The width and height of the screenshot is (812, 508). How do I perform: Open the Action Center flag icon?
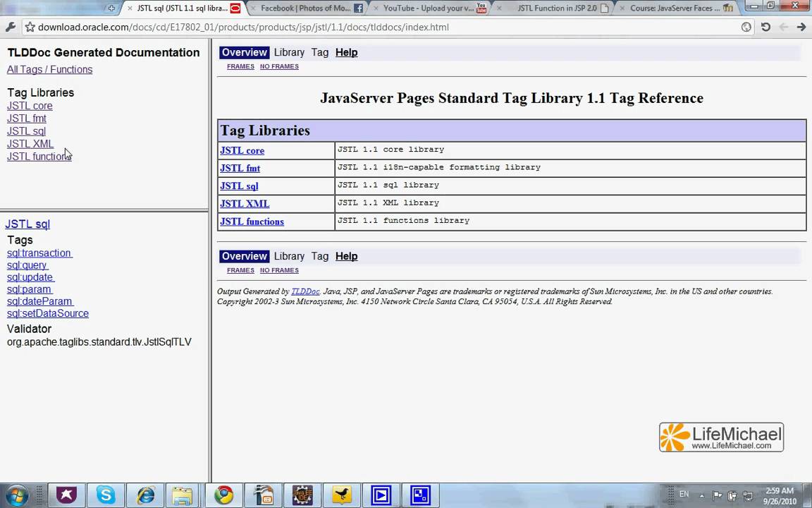coord(718,495)
